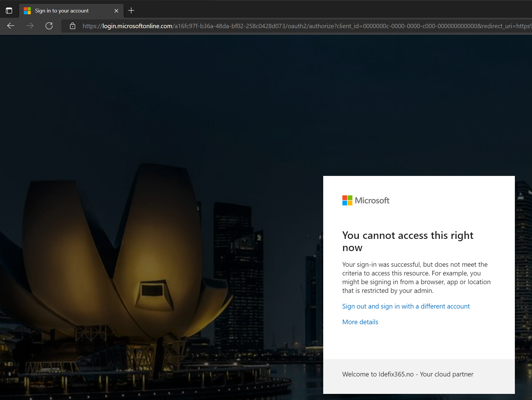
Task: Select the 'Sign in to your account' tab
Action: (71, 11)
